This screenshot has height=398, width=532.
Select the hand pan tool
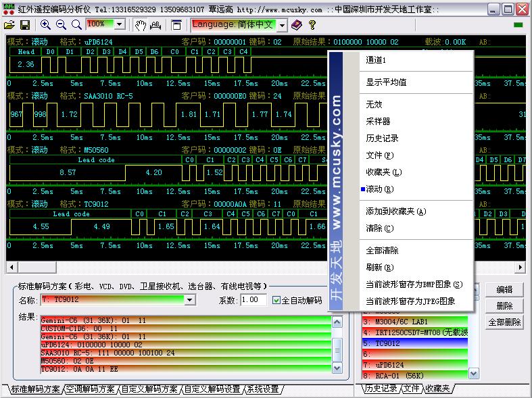pos(140,25)
